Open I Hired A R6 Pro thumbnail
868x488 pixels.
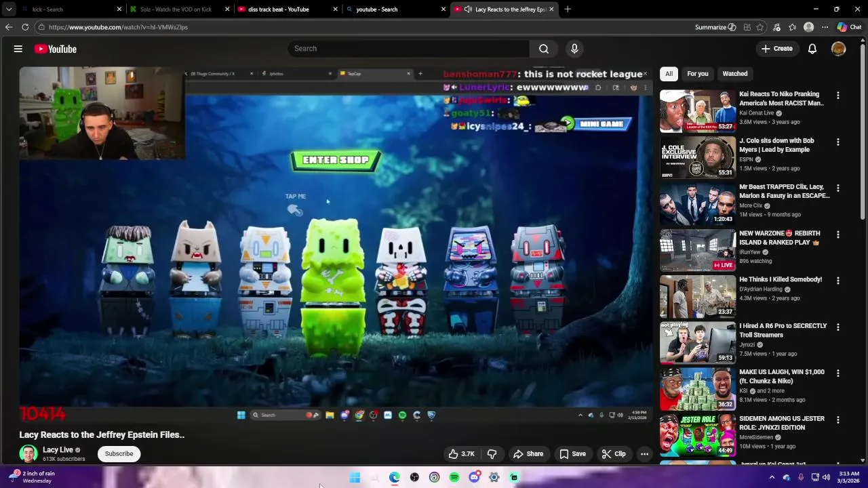(x=698, y=343)
